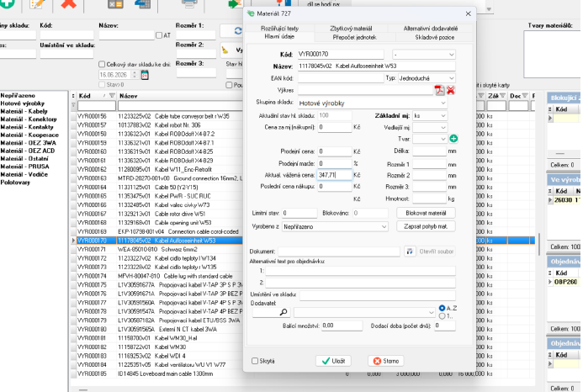The height and width of the screenshot is (392, 583).
Task: Click the Rozměr 1 filter field above the grid
Action: coord(196,35)
